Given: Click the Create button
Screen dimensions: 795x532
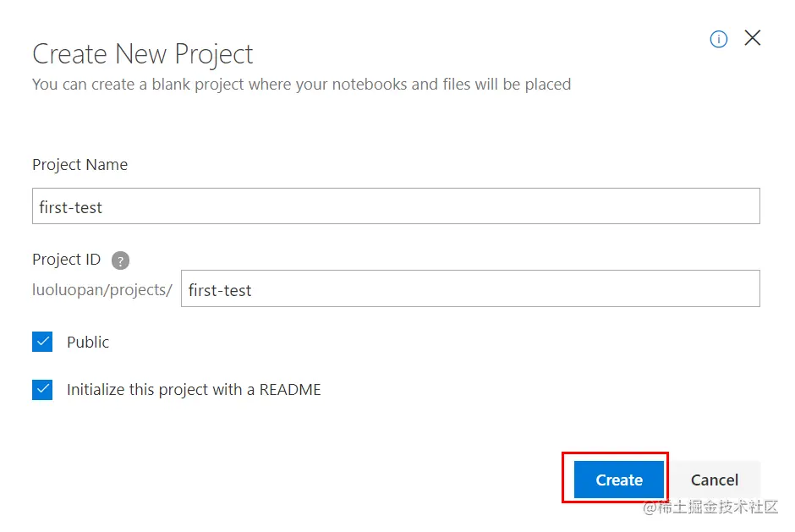Looking at the screenshot, I should click(618, 480).
